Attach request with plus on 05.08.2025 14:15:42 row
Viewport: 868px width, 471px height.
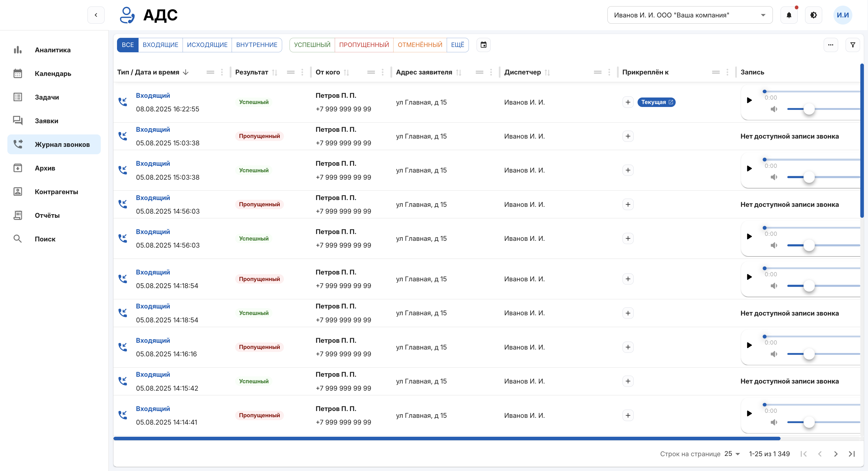click(x=628, y=381)
